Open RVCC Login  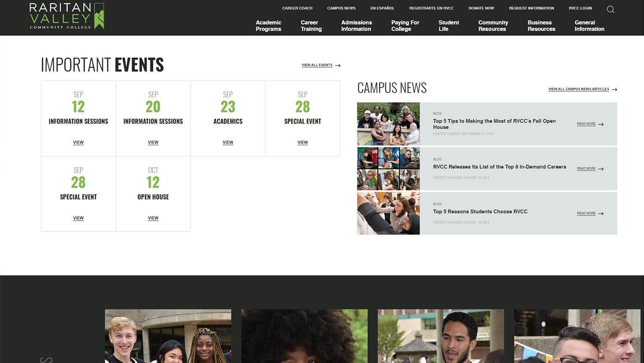(x=580, y=8)
